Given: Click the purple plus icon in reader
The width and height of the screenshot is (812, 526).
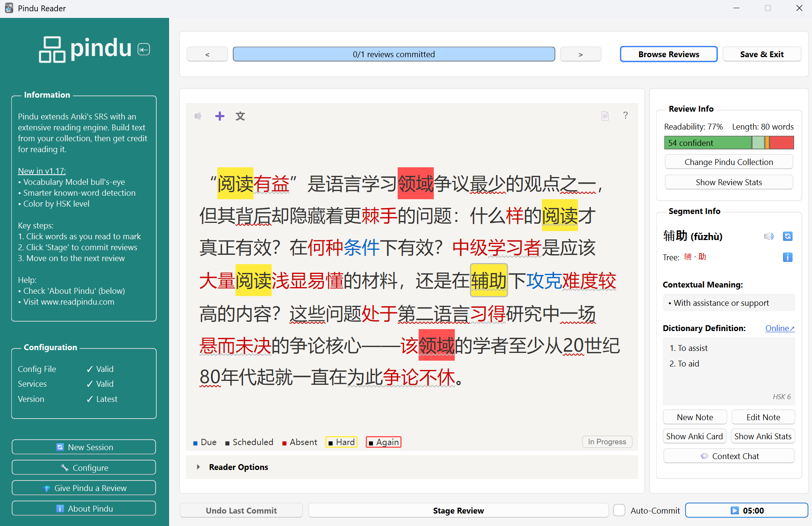Looking at the screenshot, I should point(220,116).
